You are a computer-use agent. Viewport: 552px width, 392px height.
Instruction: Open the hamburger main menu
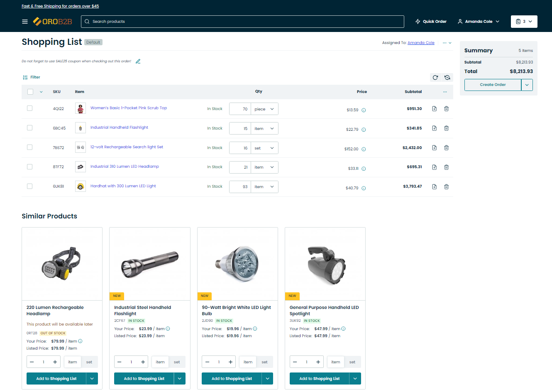click(x=25, y=22)
